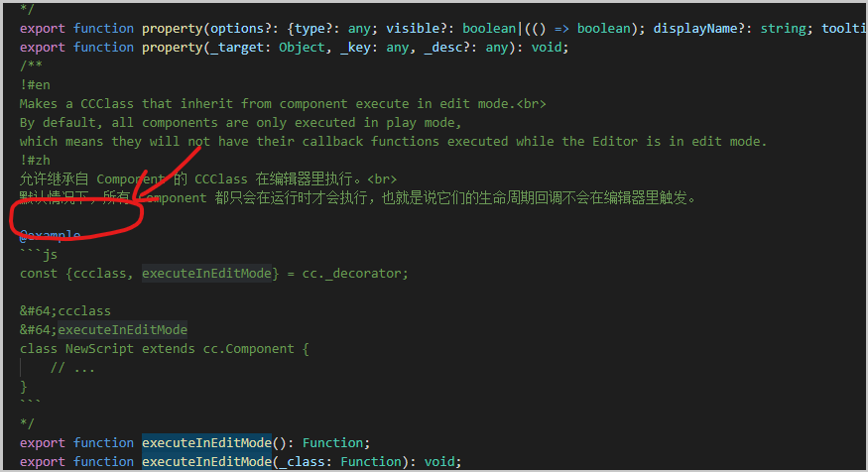Click the "&#64;ccclass" decorator line

click(x=65, y=310)
